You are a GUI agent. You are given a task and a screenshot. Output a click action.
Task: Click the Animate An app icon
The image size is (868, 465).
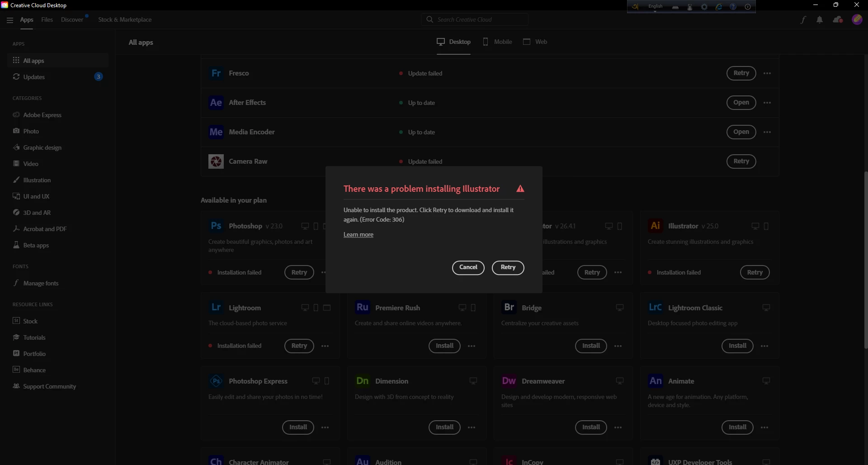point(656,381)
